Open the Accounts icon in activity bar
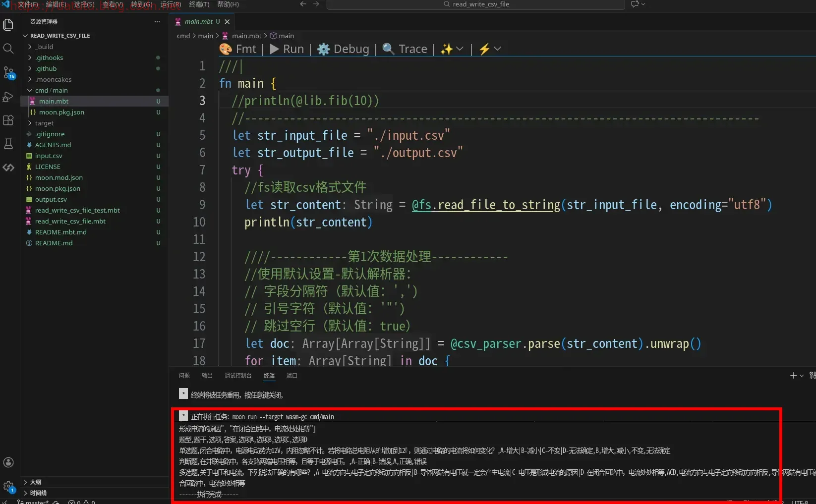816x504 pixels. pyautogui.click(x=8, y=462)
